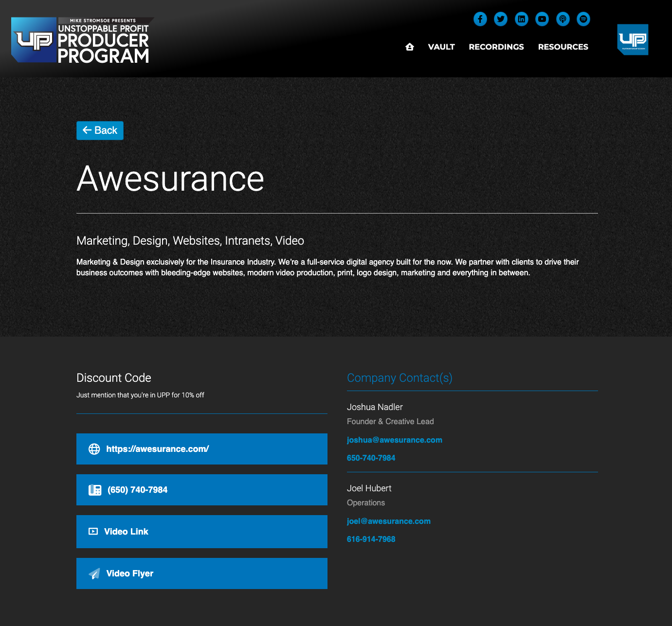Open the Facebook social icon
This screenshot has height=626, width=672.
click(x=480, y=19)
